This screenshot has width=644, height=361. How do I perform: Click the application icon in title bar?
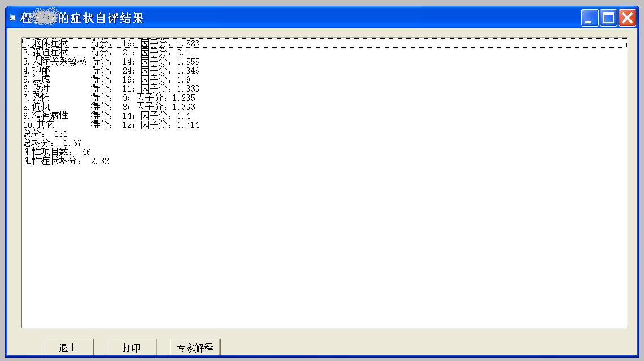tap(12, 18)
